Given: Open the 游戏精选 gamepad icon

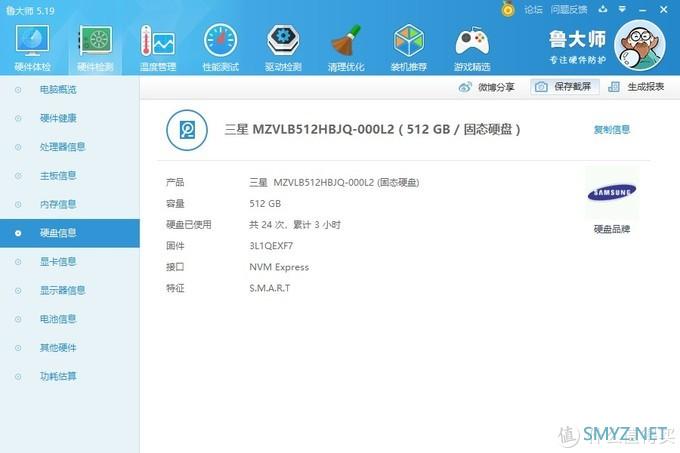Looking at the screenshot, I should 472,46.
